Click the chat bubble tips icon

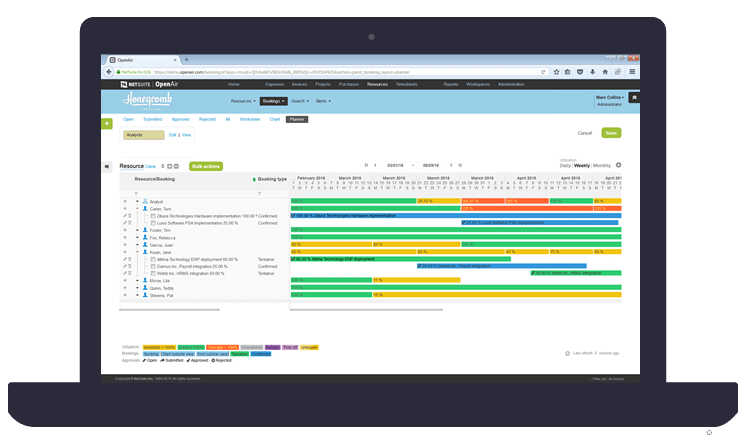click(x=107, y=166)
